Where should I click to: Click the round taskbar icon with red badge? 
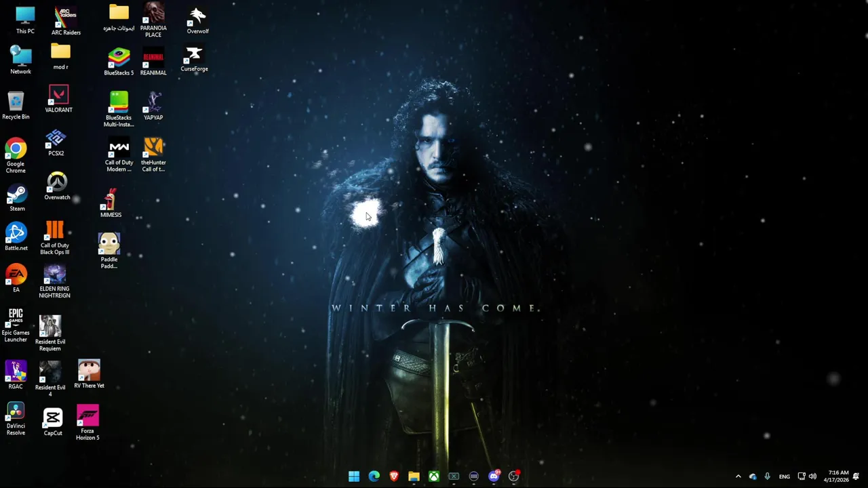click(514, 476)
